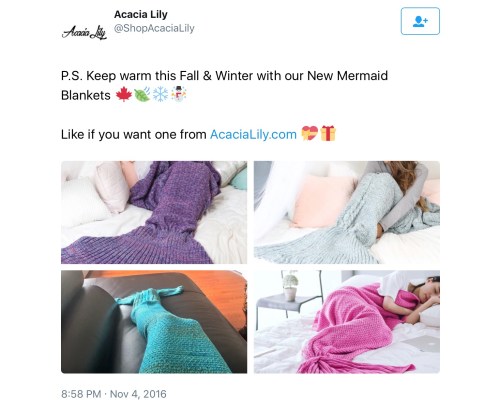Open the @ShopAcaciaLily handle
The width and height of the screenshot is (500, 409).
click(x=154, y=28)
